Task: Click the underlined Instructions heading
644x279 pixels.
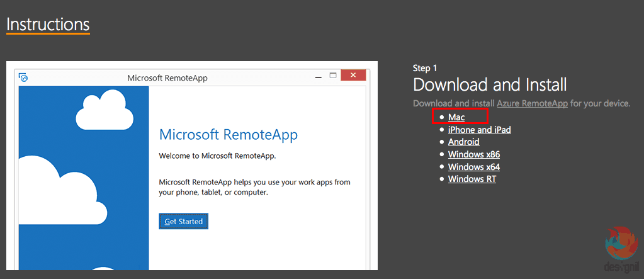Action: point(48,25)
